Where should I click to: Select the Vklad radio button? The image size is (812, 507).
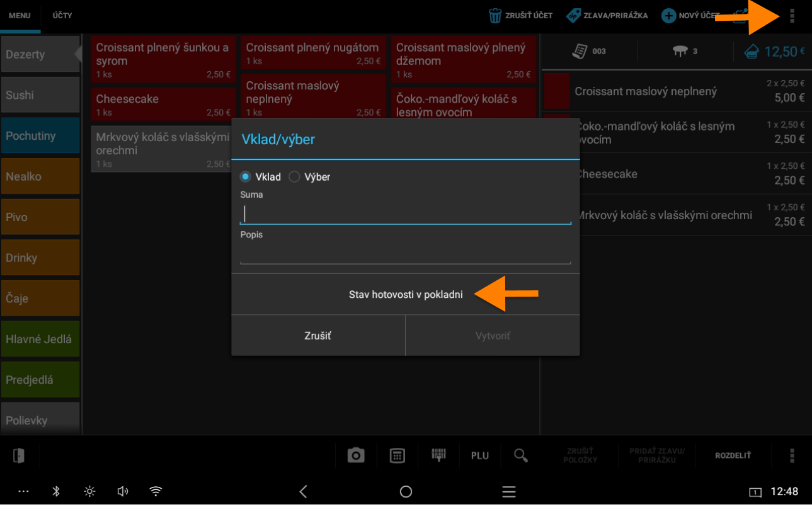click(246, 177)
